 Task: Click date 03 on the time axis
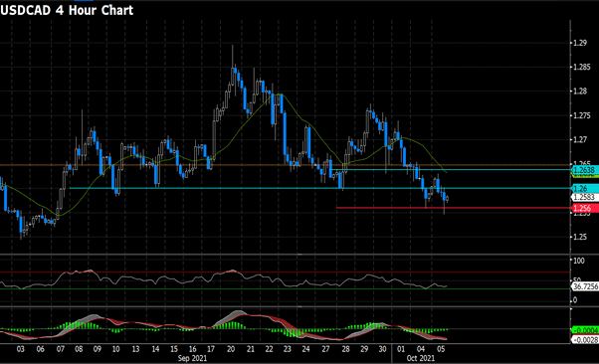[21, 349]
